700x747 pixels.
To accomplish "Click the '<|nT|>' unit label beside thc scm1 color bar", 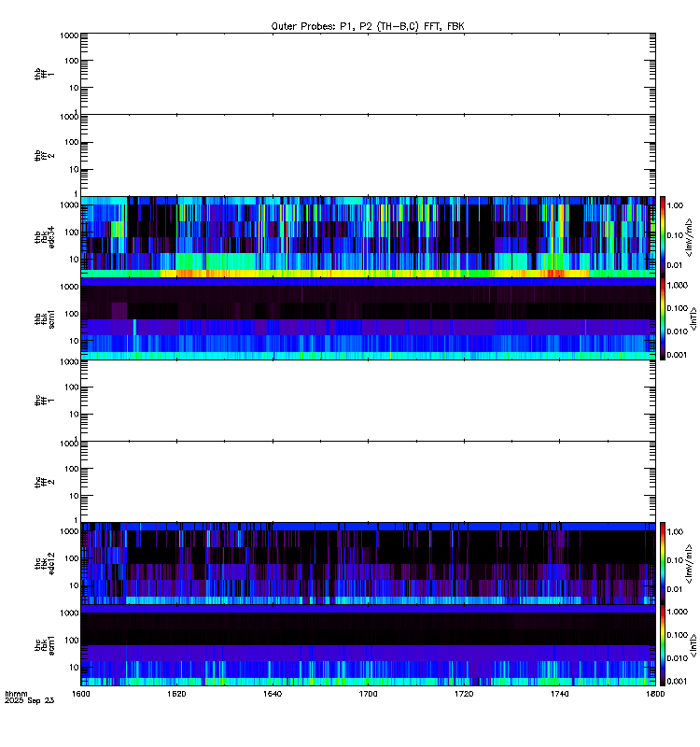I will click(x=693, y=645).
